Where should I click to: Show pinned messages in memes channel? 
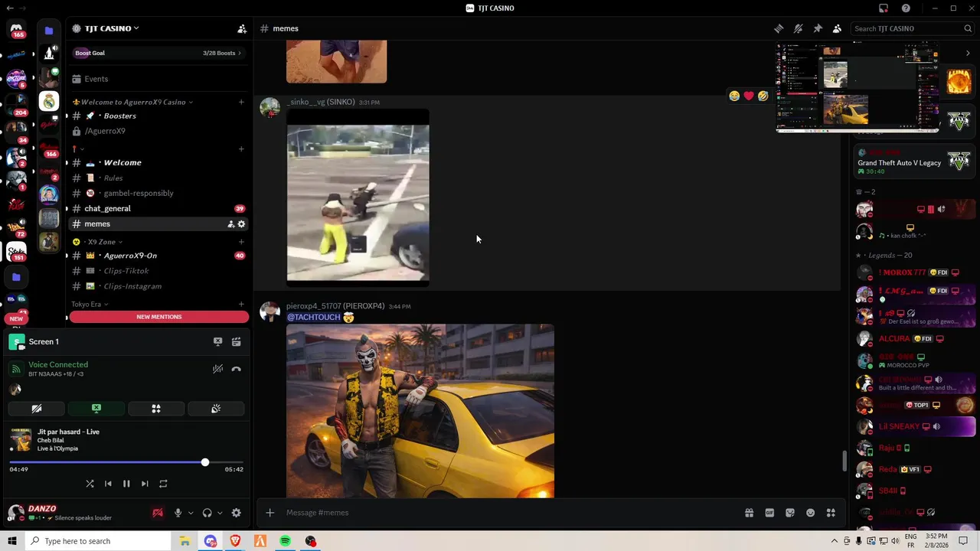coord(818,28)
